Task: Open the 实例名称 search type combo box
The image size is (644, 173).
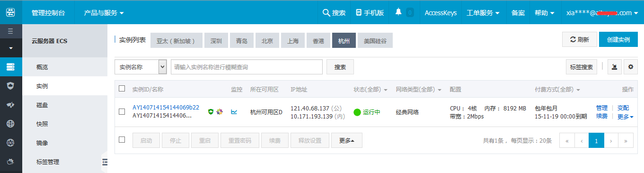Action: pos(141,67)
